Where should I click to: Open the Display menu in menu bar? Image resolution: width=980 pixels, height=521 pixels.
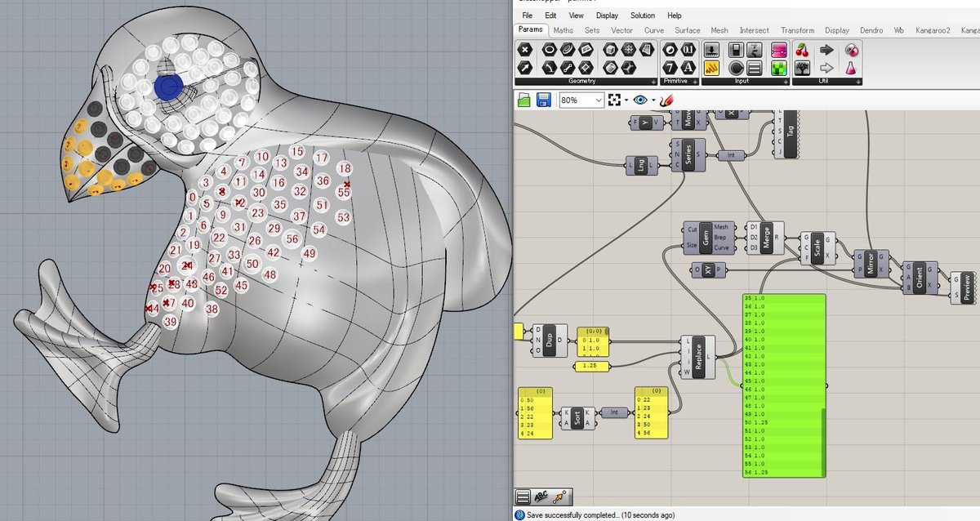(x=607, y=16)
